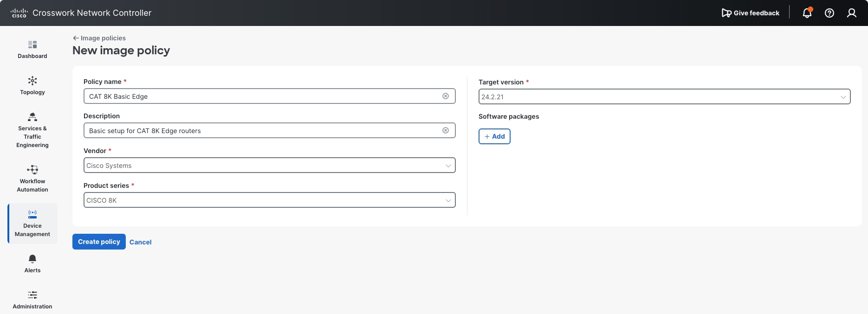Open Alerts bell in sidebar

point(32,259)
